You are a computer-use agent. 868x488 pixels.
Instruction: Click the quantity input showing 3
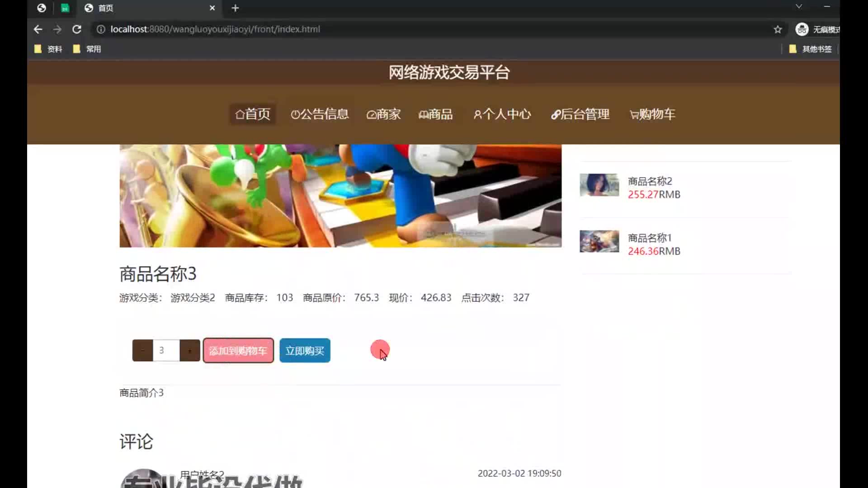coord(166,351)
